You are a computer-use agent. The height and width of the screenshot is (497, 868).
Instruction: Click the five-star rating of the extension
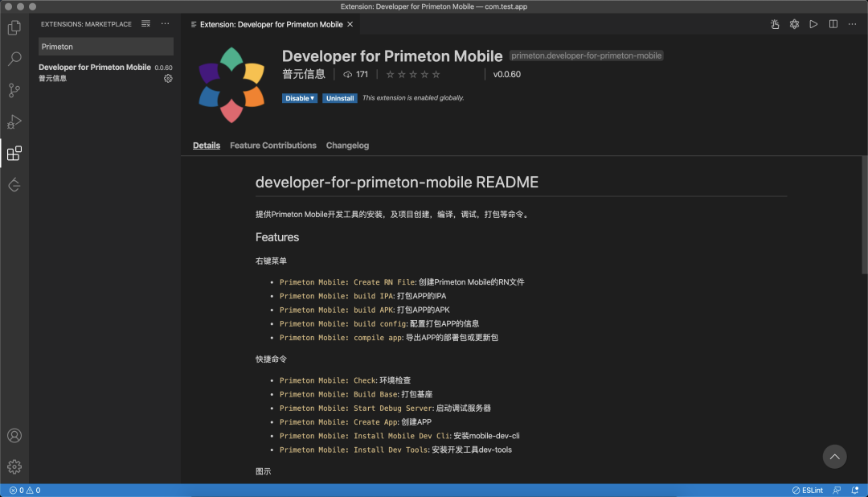(x=413, y=75)
